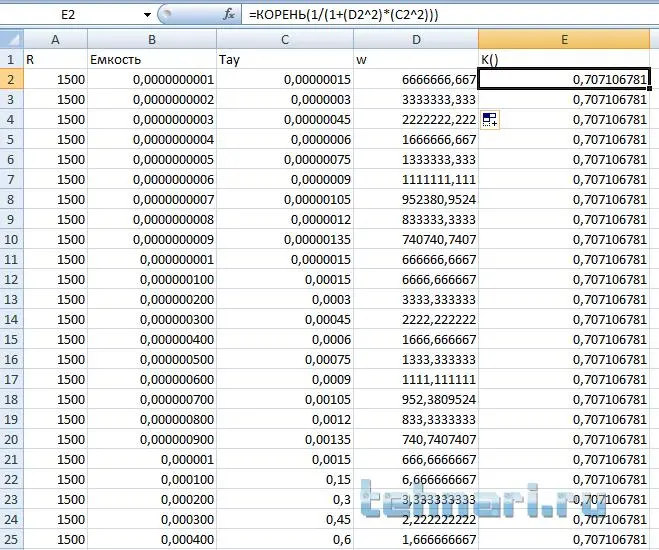Click cell with 0,00000015
The image size is (659, 550).
285,79
